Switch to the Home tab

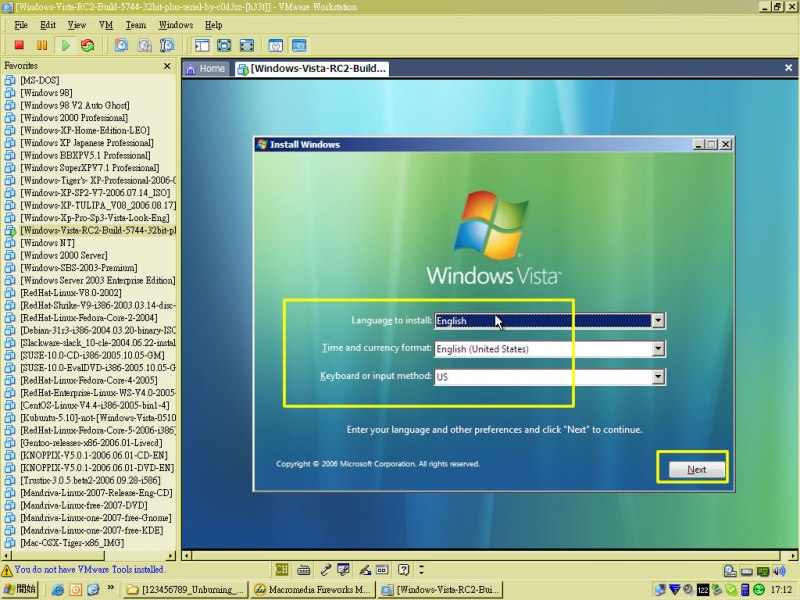(206, 68)
